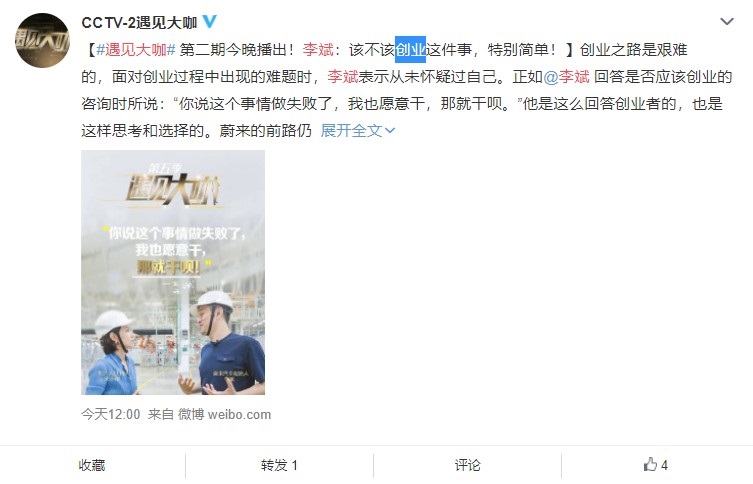Click the CCTV-2遇见大咖 round profile avatar
This screenshot has width=753, height=484.
[43, 40]
